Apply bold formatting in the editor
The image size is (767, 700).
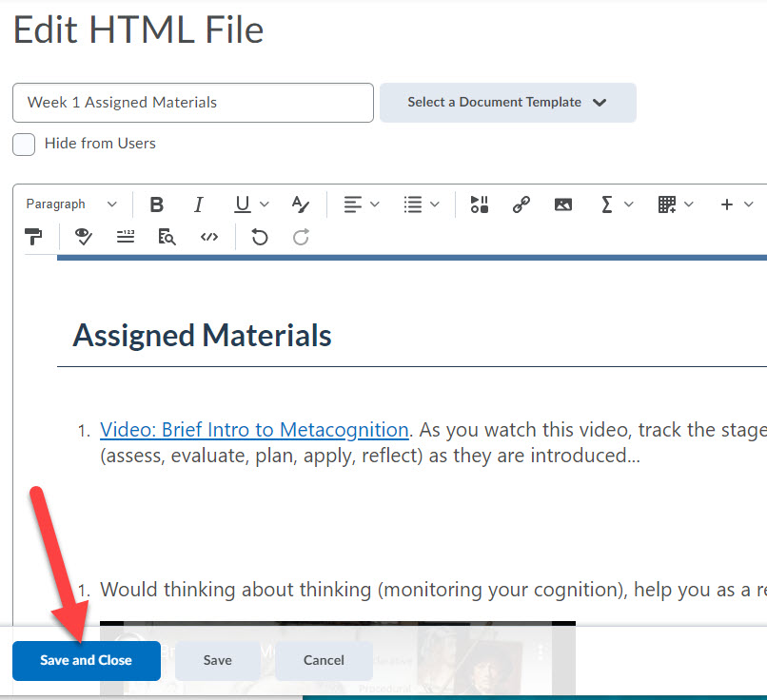pyautogui.click(x=156, y=204)
